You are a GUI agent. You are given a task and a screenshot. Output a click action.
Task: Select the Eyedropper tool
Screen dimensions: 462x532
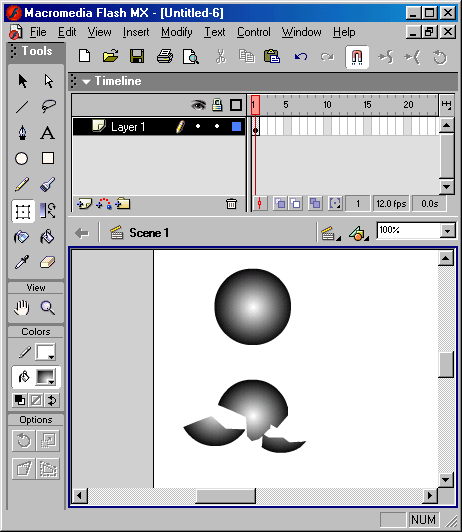point(22,262)
